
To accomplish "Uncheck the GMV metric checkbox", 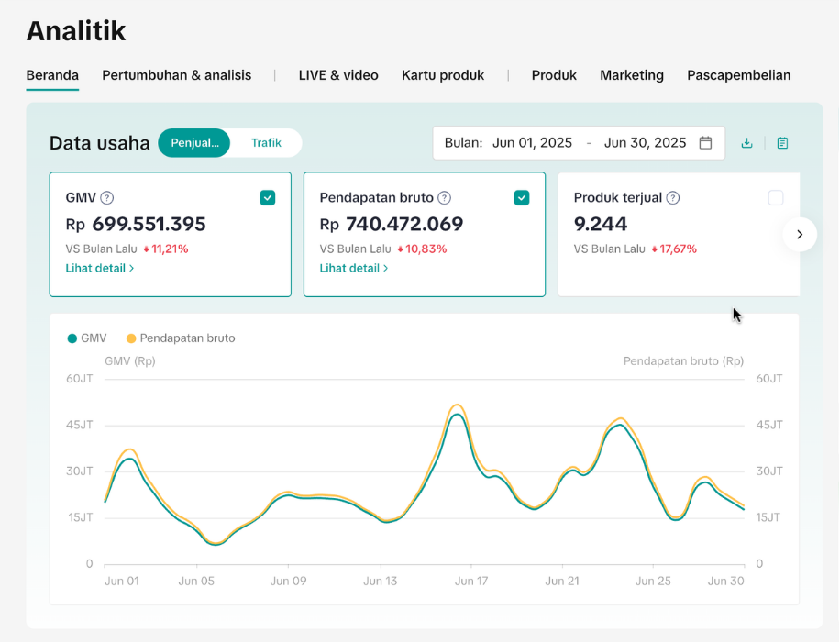I will [x=268, y=198].
